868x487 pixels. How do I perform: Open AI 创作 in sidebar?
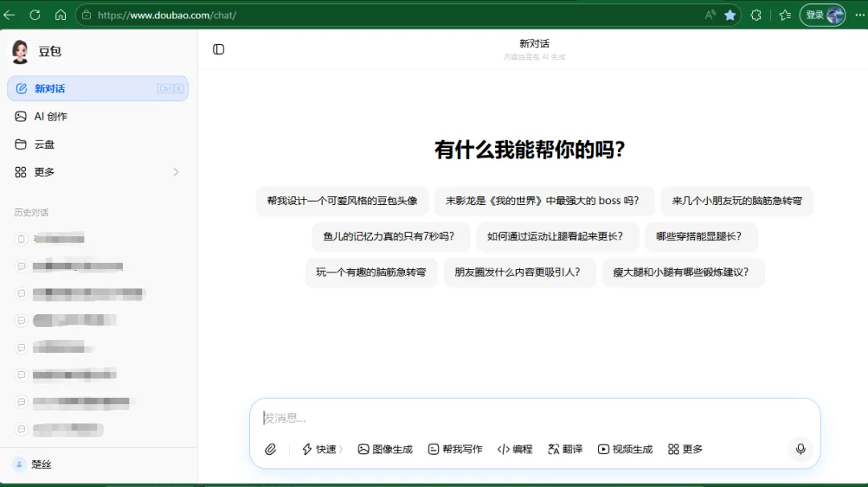coord(98,117)
